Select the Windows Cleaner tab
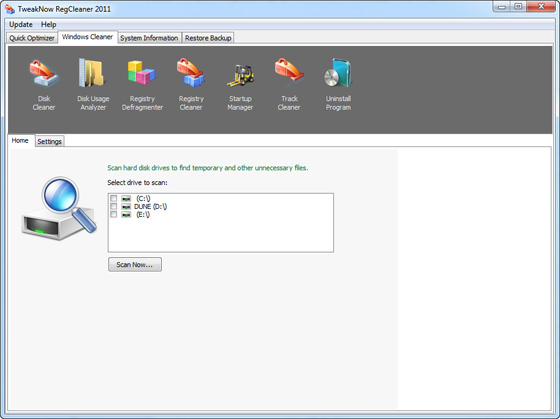 (88, 37)
